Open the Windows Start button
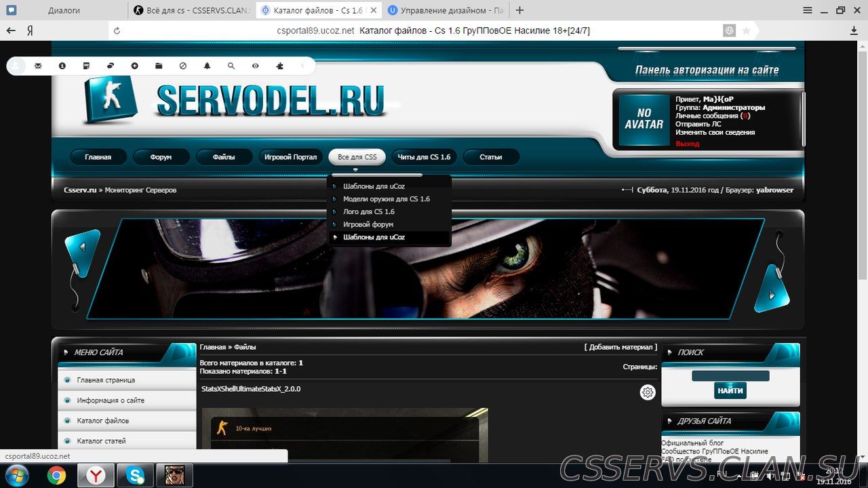 16,475
